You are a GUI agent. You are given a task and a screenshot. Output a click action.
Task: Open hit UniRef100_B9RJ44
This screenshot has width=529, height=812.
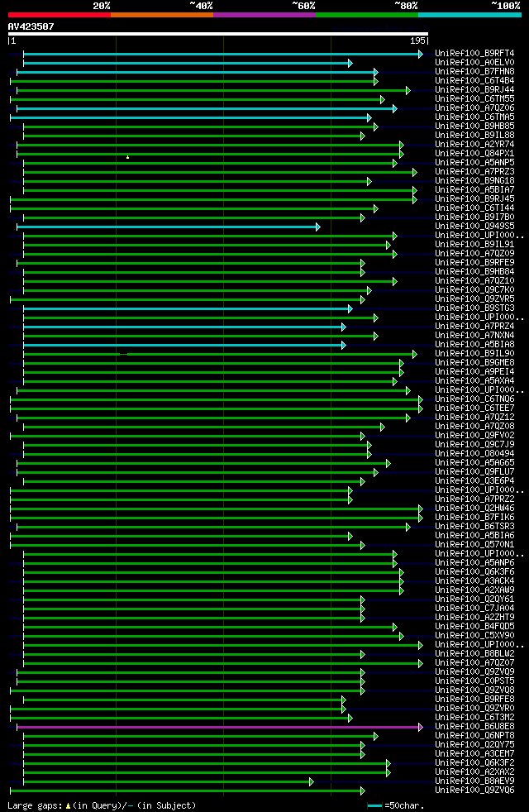click(474, 89)
